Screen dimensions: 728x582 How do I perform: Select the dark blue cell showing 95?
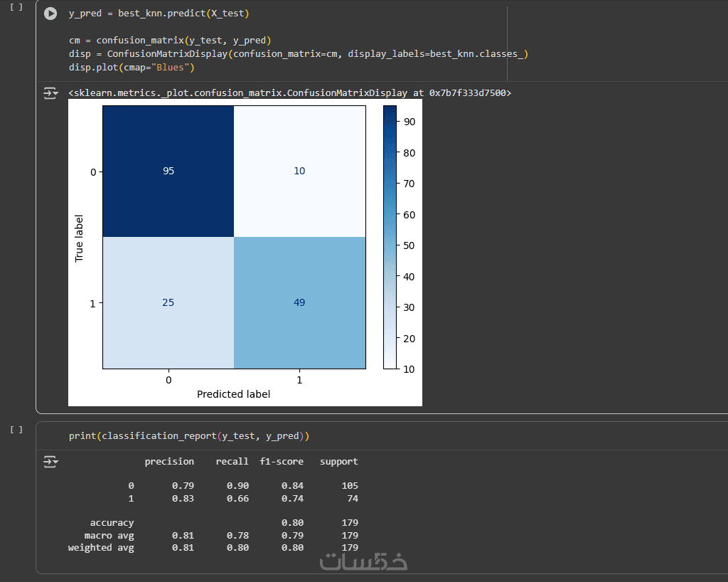[168, 171]
